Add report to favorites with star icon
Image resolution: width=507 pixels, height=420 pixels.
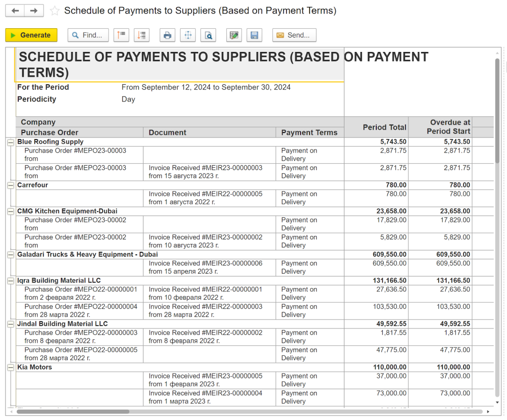54,11
